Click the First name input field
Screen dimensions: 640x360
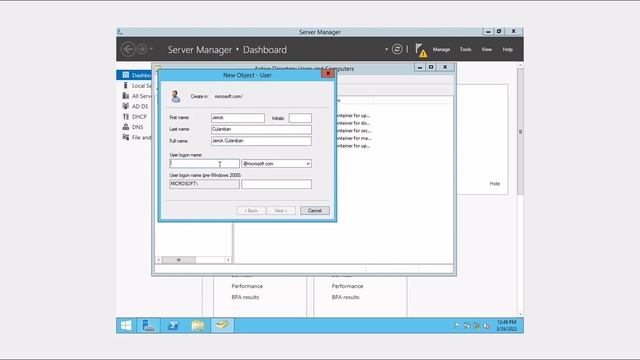point(238,118)
